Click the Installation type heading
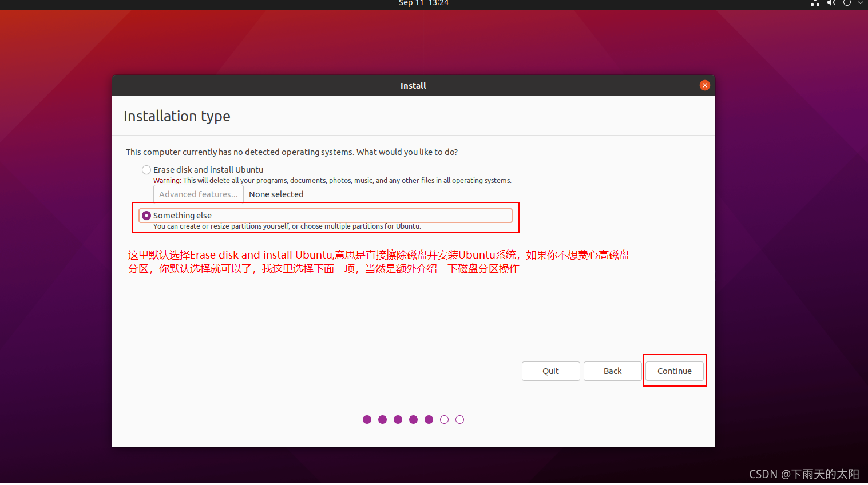Viewport: 868px width, 485px height. (177, 116)
